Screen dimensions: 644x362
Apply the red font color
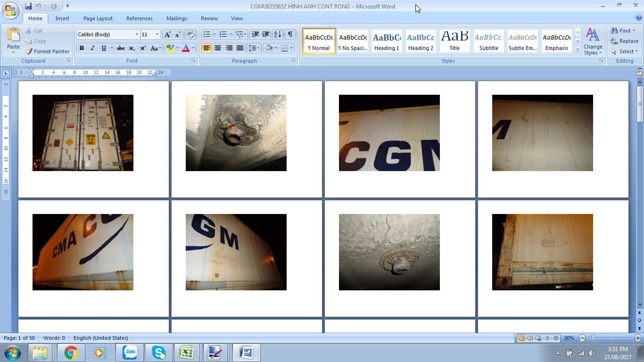(186, 48)
